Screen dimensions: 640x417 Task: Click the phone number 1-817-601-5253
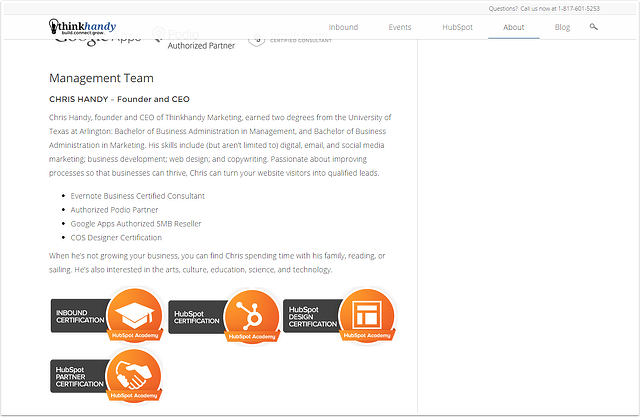click(579, 9)
